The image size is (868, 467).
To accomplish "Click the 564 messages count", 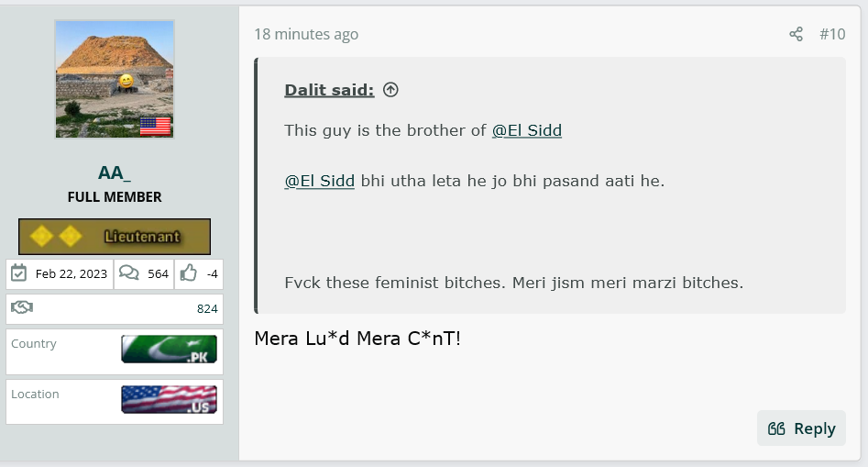I will click(158, 273).
